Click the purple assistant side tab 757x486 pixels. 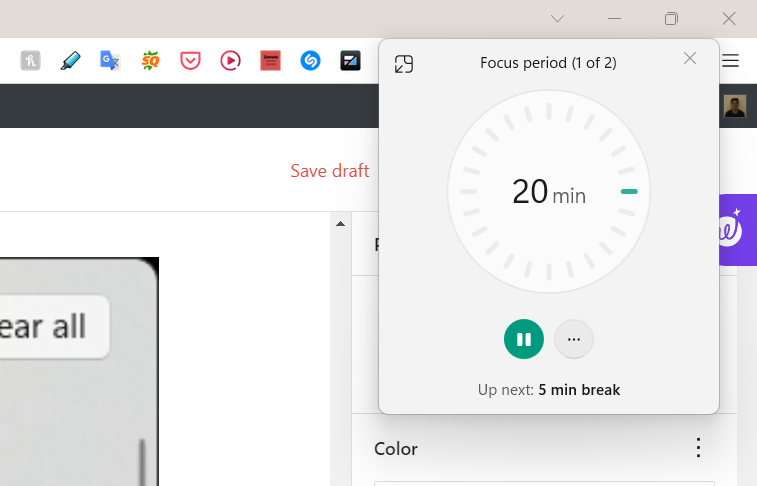738,230
